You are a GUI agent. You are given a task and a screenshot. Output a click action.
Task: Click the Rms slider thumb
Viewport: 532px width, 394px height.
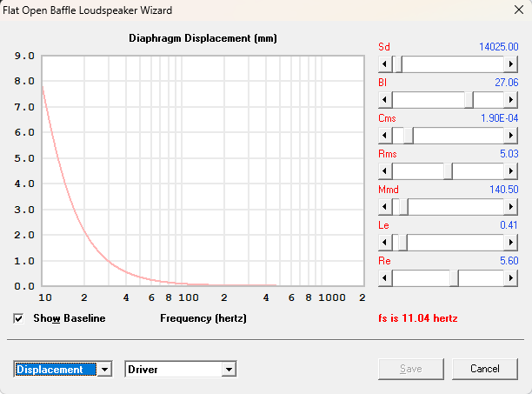click(x=448, y=171)
